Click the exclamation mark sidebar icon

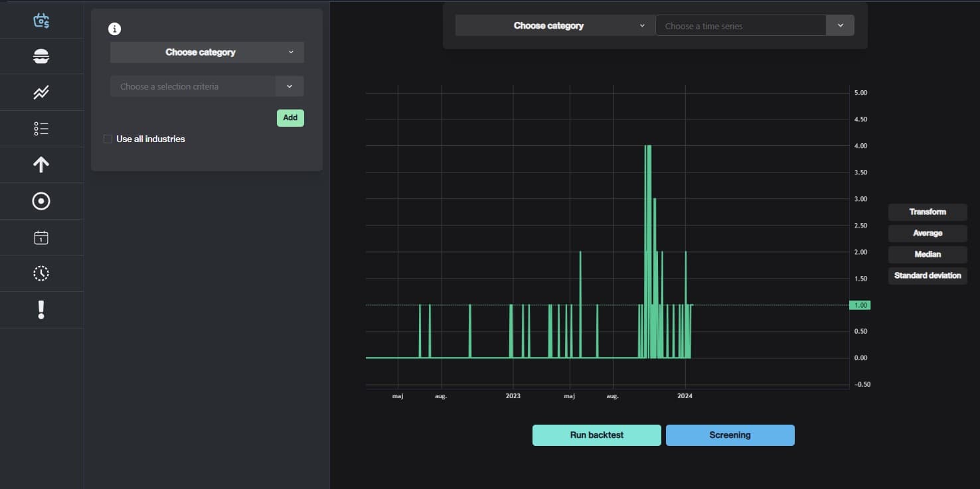coord(41,310)
